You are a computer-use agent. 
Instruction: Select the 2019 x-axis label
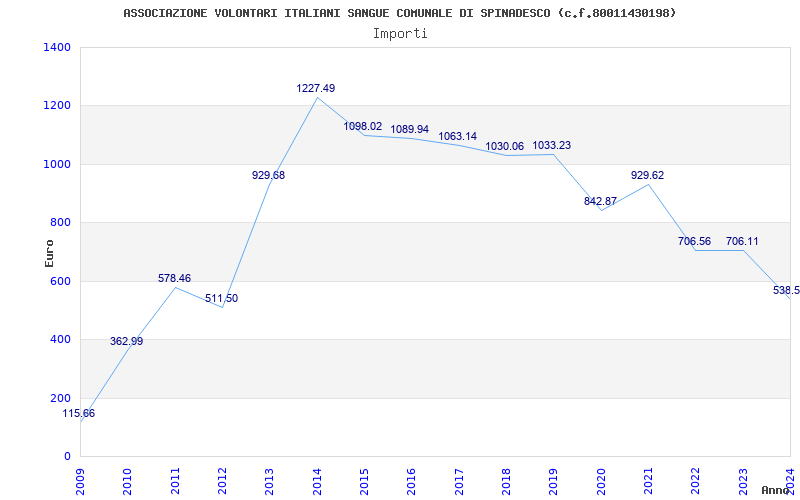tap(554, 481)
